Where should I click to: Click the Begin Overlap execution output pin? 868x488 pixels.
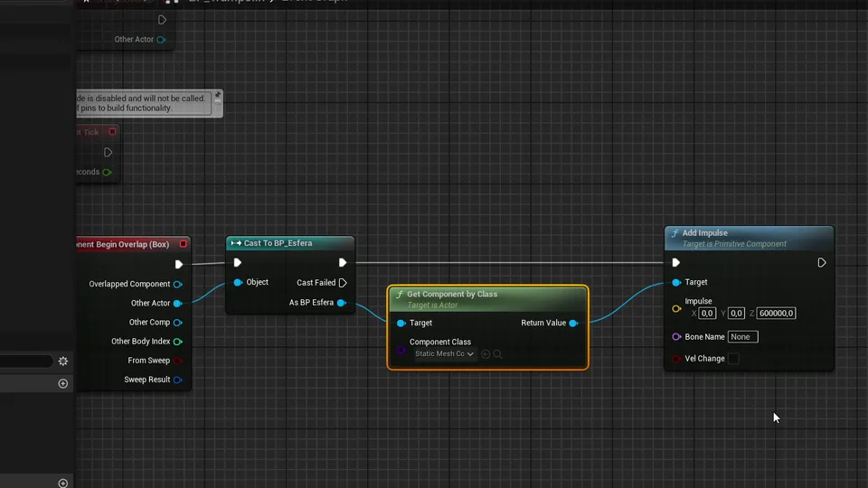point(178,265)
